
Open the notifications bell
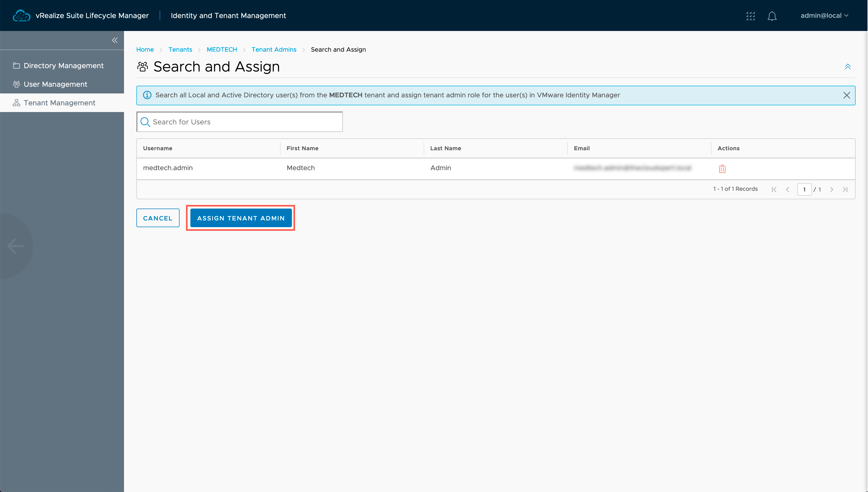pyautogui.click(x=772, y=16)
